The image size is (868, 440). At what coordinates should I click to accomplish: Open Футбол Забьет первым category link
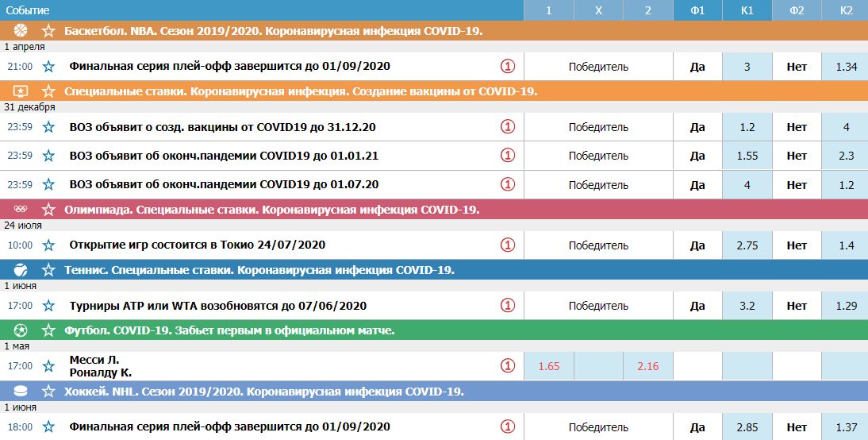click(229, 331)
